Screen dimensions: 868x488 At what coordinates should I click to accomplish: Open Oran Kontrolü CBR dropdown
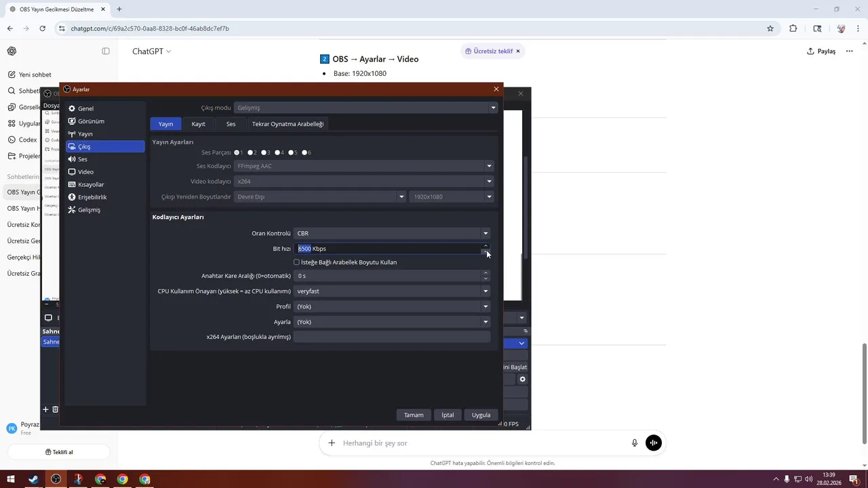tap(392, 233)
